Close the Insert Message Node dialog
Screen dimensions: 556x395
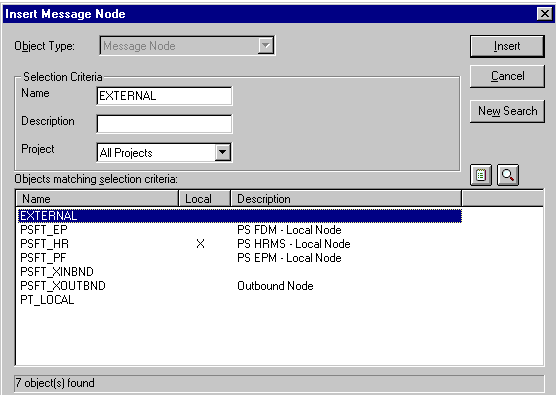point(544,14)
